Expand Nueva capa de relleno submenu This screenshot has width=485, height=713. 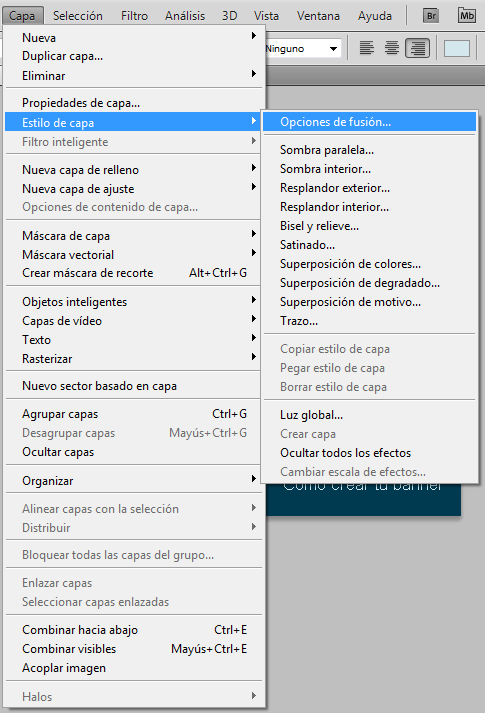(134, 170)
